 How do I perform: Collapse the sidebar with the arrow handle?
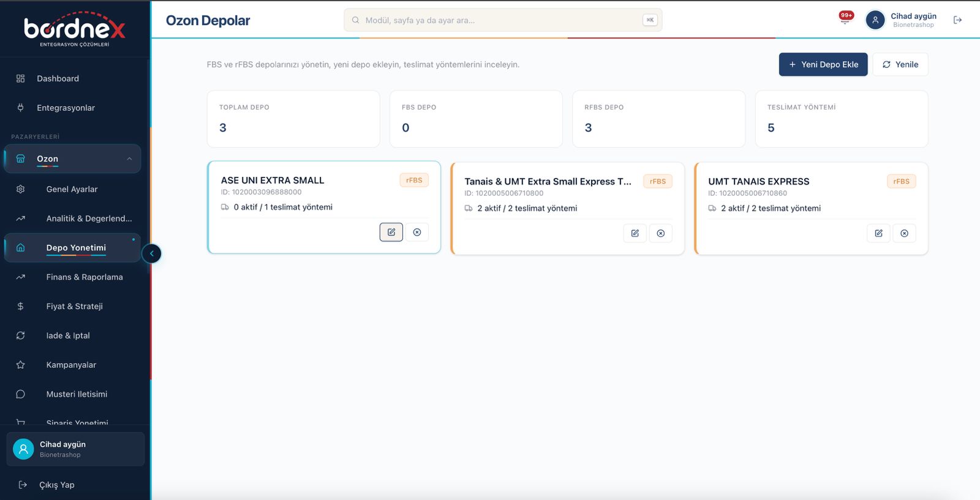coord(151,253)
